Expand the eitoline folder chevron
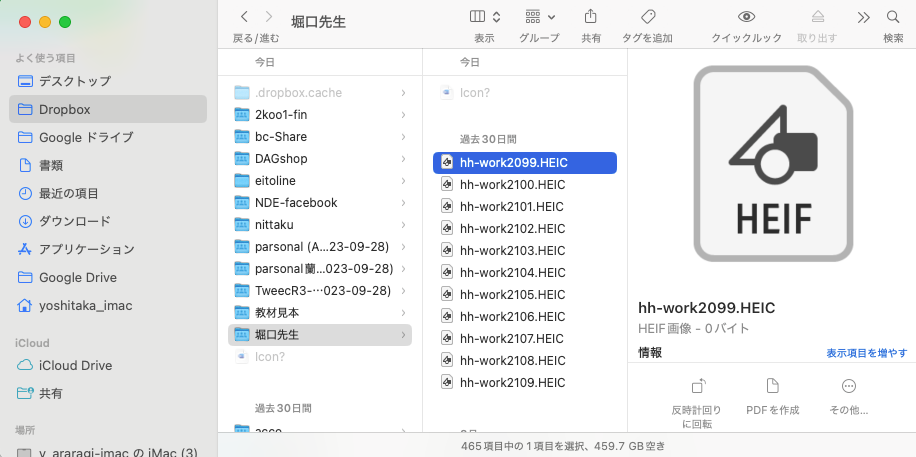The height and width of the screenshot is (457, 916). tap(404, 181)
